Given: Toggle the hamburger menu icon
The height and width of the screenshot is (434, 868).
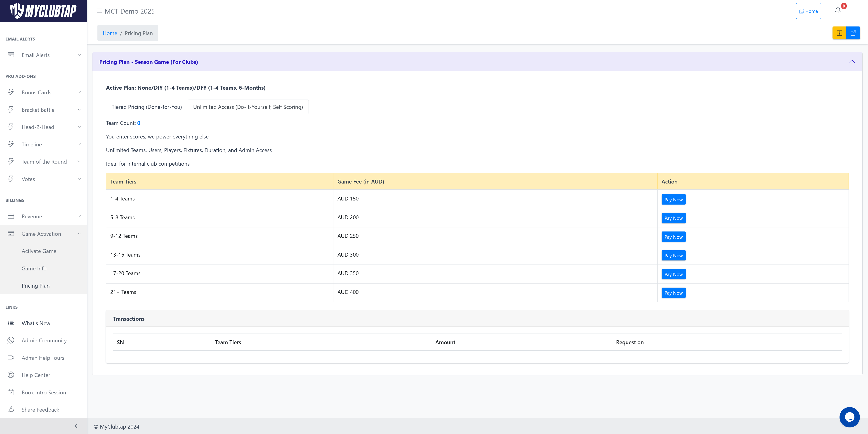Looking at the screenshot, I should (99, 11).
